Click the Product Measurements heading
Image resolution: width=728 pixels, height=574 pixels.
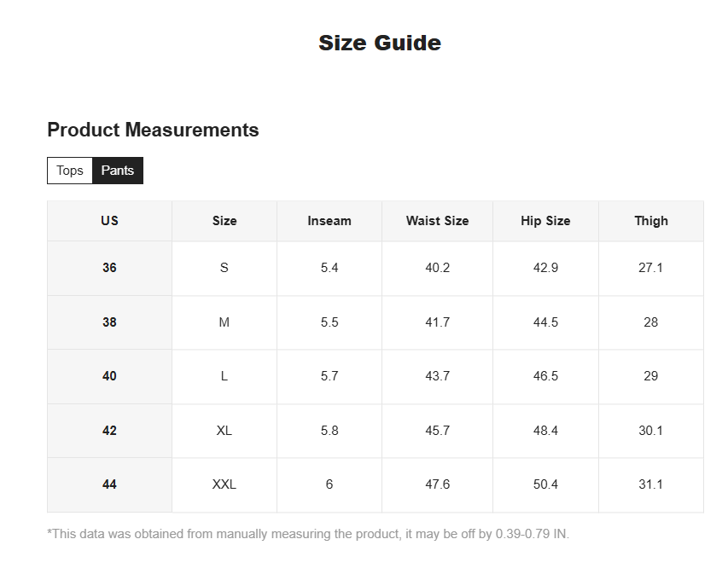154,130
